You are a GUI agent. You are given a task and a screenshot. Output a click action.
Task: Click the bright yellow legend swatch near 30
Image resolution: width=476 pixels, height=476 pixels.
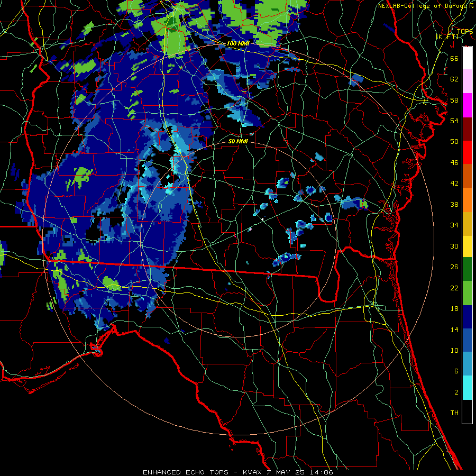(467, 246)
